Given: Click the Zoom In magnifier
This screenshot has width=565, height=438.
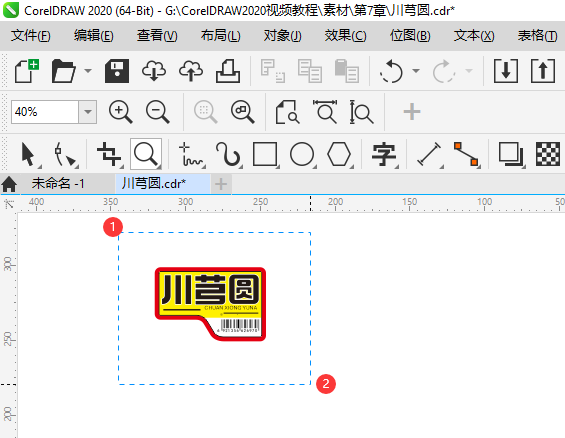Looking at the screenshot, I should pyautogui.click(x=121, y=112).
